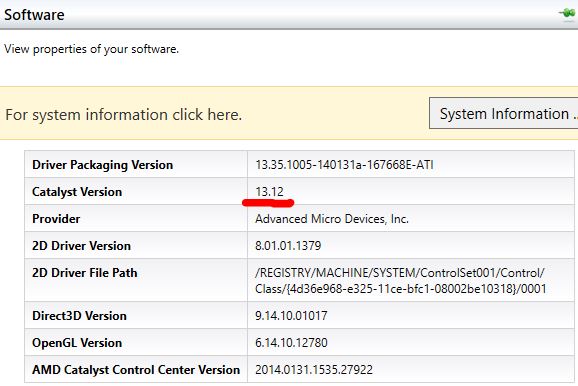The width and height of the screenshot is (578, 386).
Task: Select the Catalyst Version label
Action: point(77,192)
